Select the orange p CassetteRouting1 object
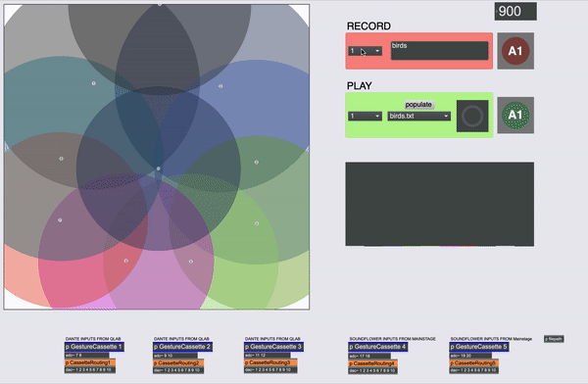 pos(89,362)
